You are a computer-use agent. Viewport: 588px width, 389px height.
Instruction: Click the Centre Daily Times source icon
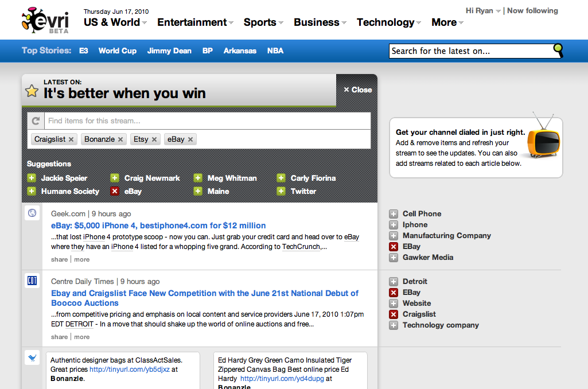pos(32,281)
